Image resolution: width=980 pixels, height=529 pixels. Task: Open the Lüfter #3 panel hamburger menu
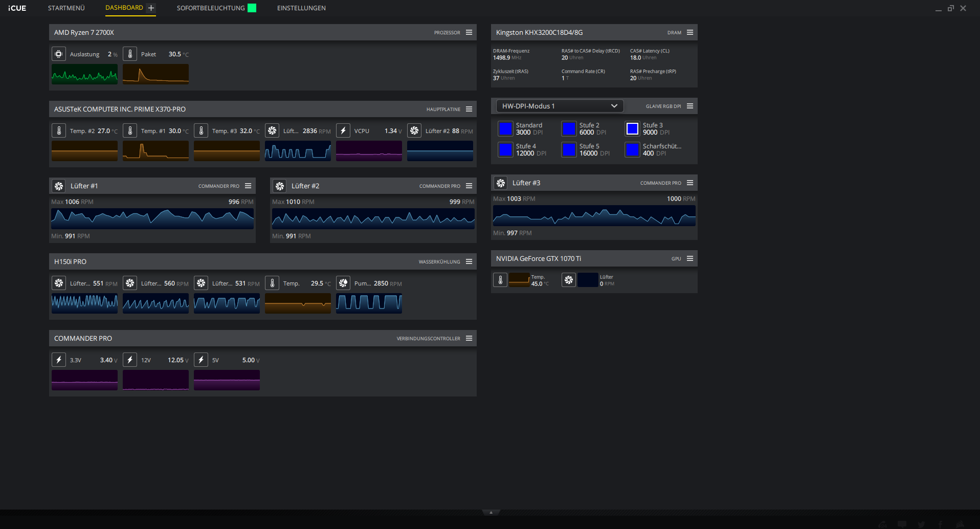pyautogui.click(x=690, y=183)
